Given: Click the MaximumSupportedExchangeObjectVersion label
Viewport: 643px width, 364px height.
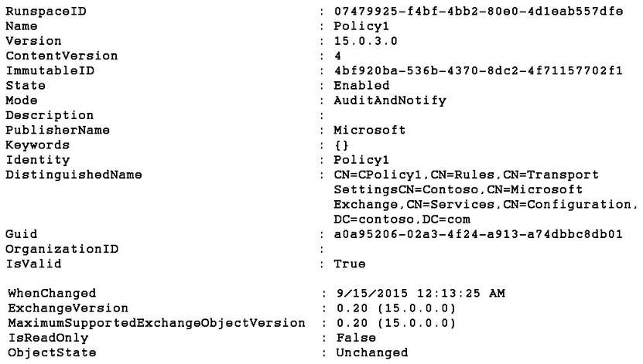Looking at the screenshot, I should click(156, 324).
